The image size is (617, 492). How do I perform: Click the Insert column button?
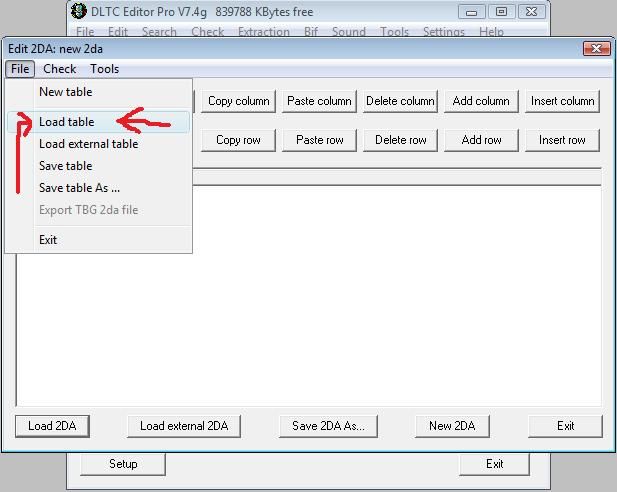tap(562, 101)
